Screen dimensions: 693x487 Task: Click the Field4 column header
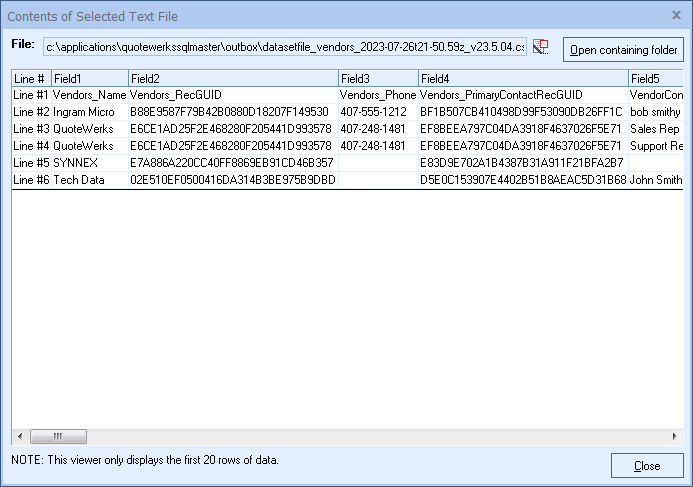point(521,78)
